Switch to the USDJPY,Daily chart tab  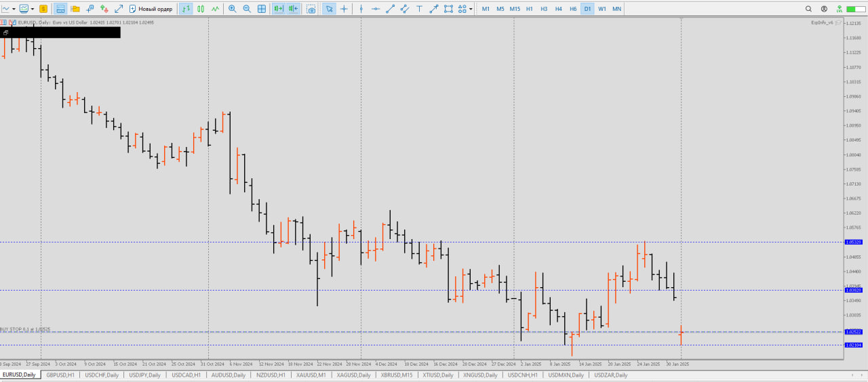point(144,375)
